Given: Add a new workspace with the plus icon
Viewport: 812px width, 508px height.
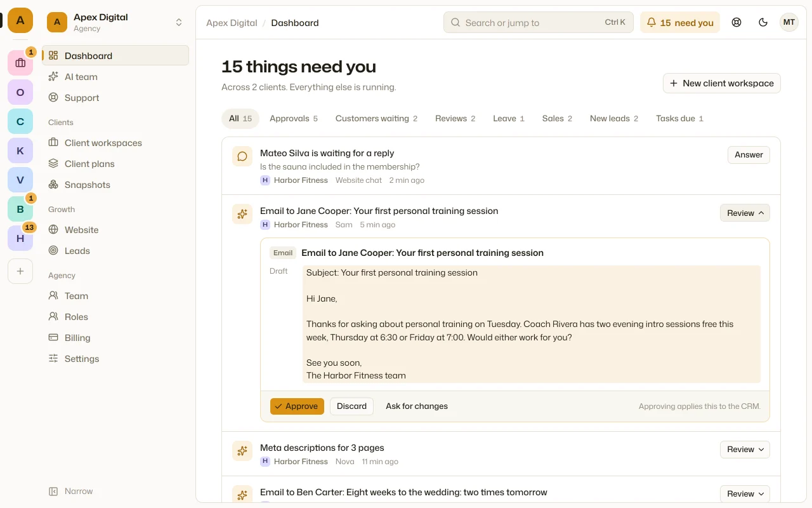Looking at the screenshot, I should [20, 271].
